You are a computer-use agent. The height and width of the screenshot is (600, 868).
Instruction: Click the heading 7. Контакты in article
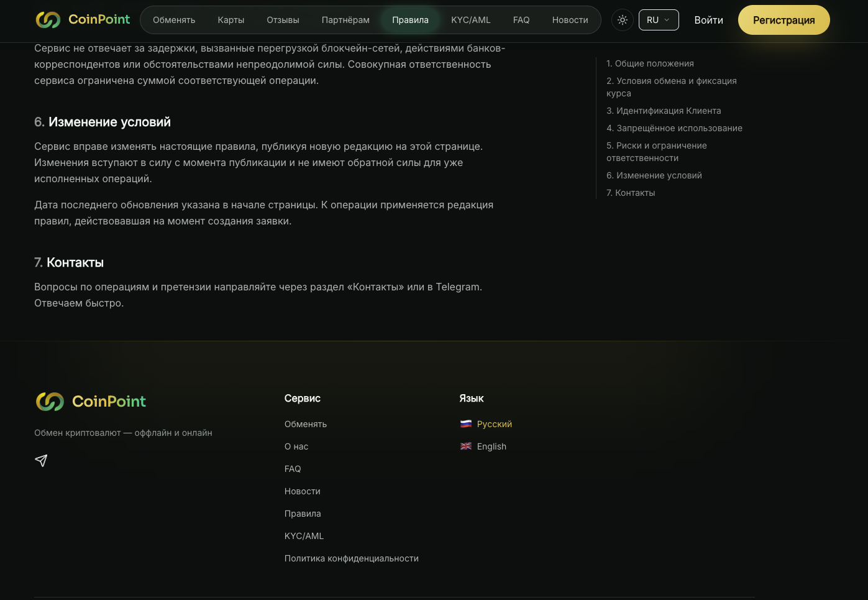point(69,262)
